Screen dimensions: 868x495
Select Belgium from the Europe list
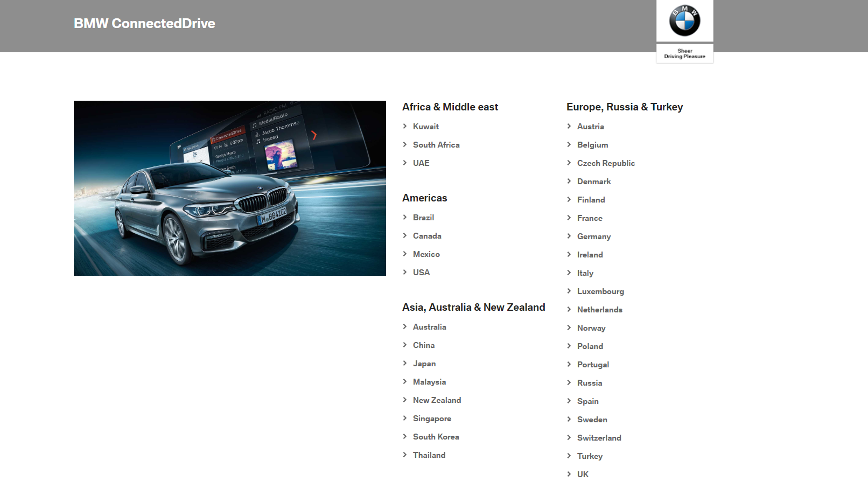coord(592,145)
